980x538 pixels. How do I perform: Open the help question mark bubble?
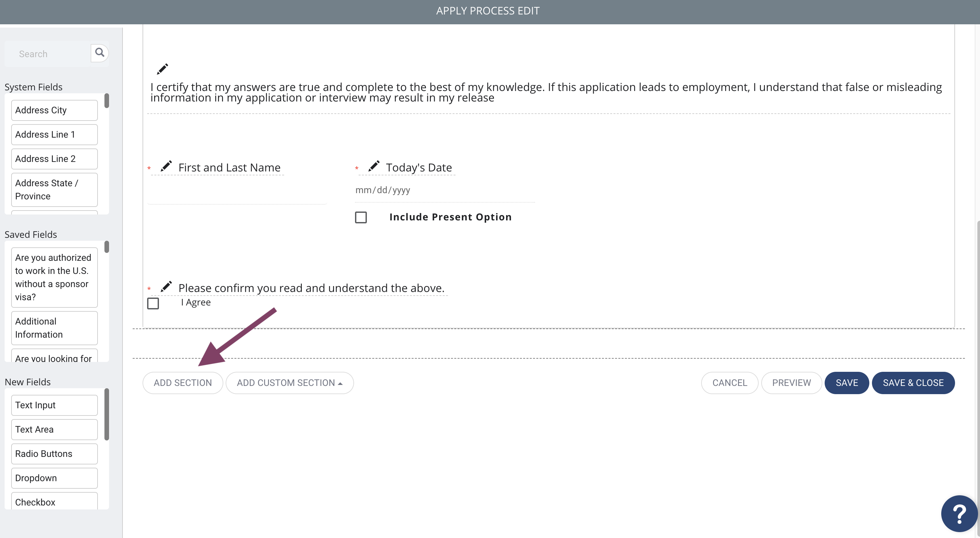(x=959, y=514)
